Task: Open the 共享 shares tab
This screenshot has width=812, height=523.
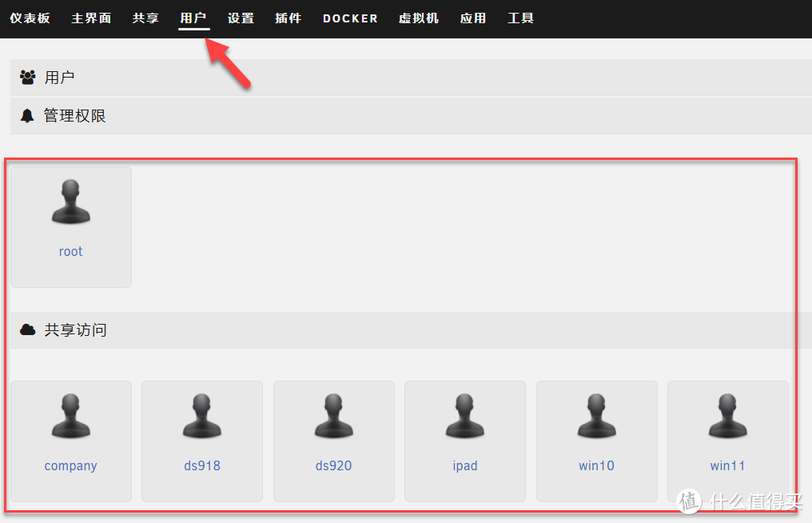Action: point(145,18)
